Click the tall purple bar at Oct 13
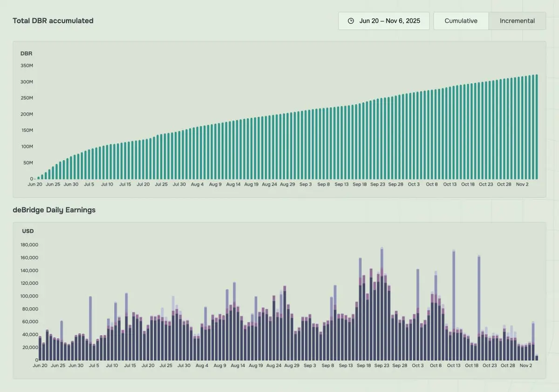559x392 pixels. [454, 305]
